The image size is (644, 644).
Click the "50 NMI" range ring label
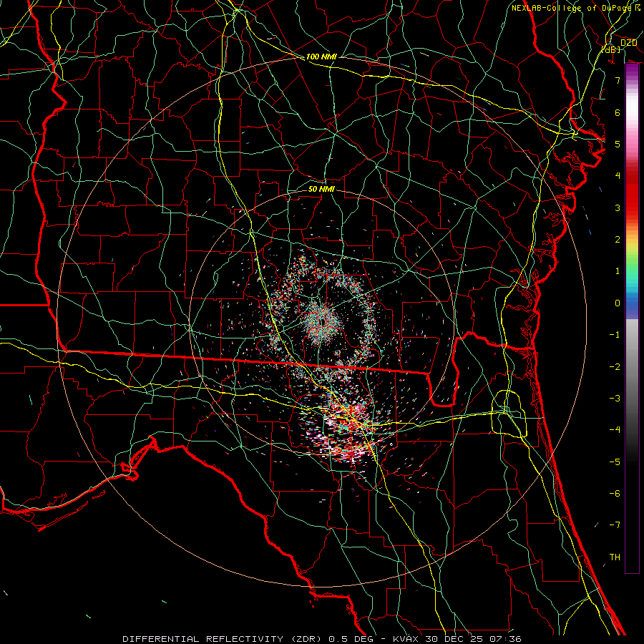pyautogui.click(x=321, y=189)
